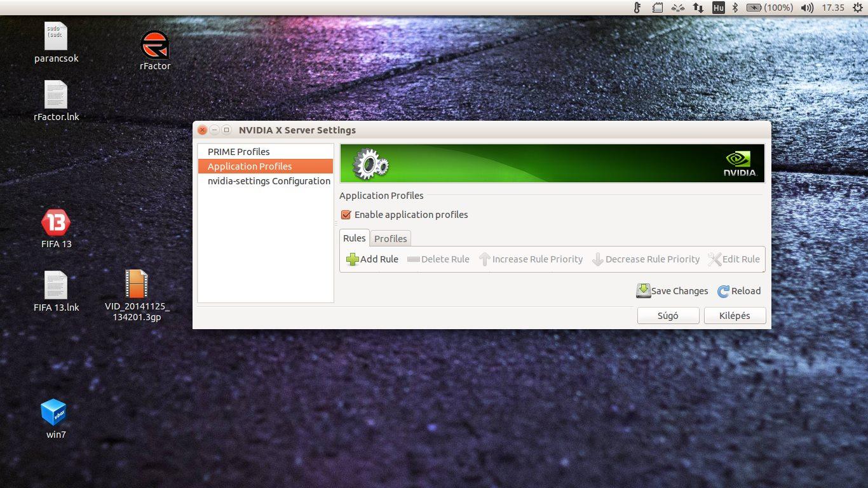Viewport: 868px width, 488px height.
Task: Close the NVIDIA X Server Settings window
Action: coord(203,130)
